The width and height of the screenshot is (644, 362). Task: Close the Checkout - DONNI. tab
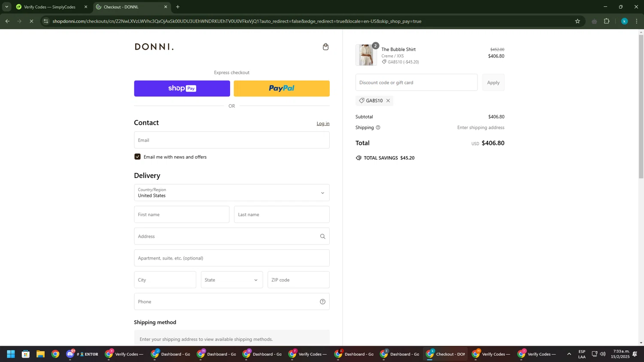[x=166, y=7]
